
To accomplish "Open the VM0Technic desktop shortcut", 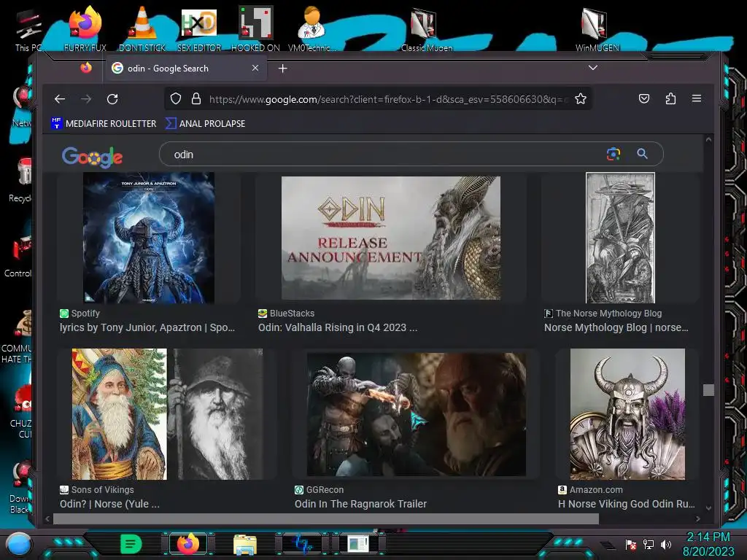I will coord(312,28).
